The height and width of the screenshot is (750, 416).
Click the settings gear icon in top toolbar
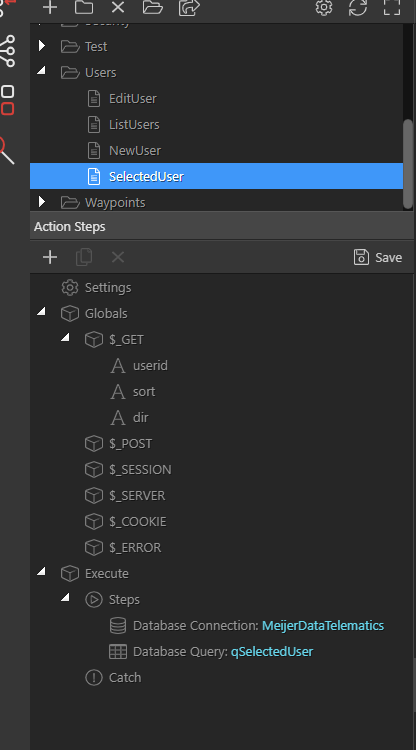(324, 7)
